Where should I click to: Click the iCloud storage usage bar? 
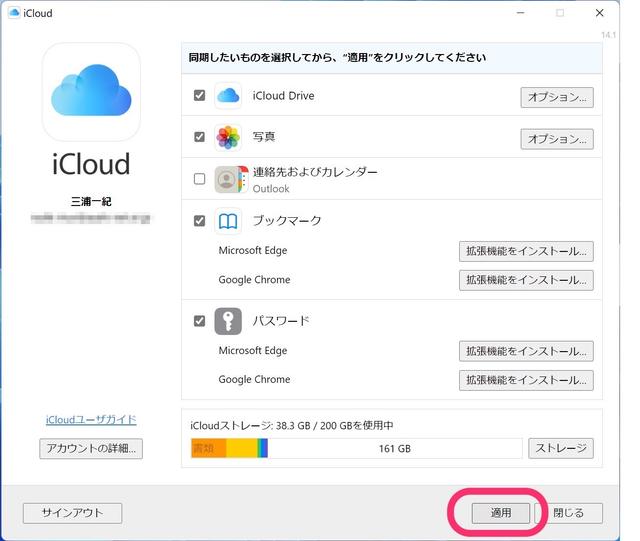tap(356, 449)
